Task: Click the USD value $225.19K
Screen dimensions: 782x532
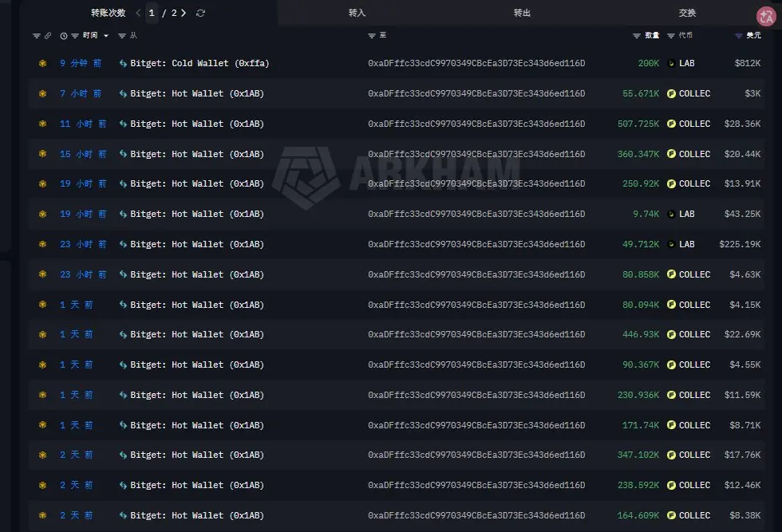Action: tap(741, 244)
